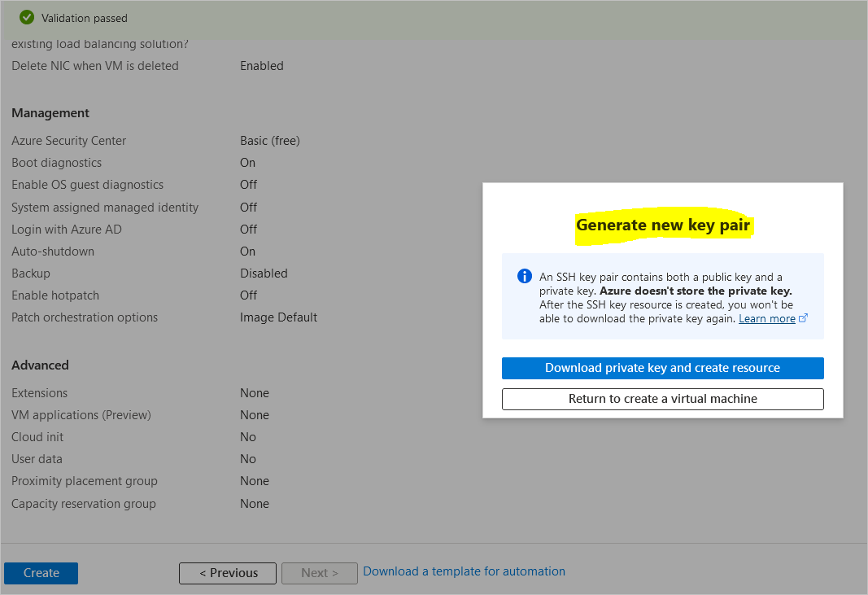Click the Auto-shutdown label
This screenshot has width=868, height=595.
click(x=53, y=252)
